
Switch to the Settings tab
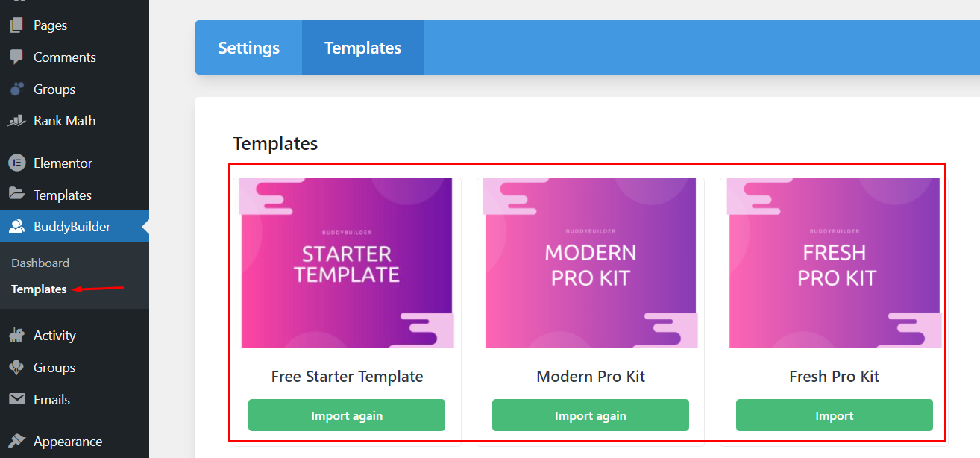248,48
